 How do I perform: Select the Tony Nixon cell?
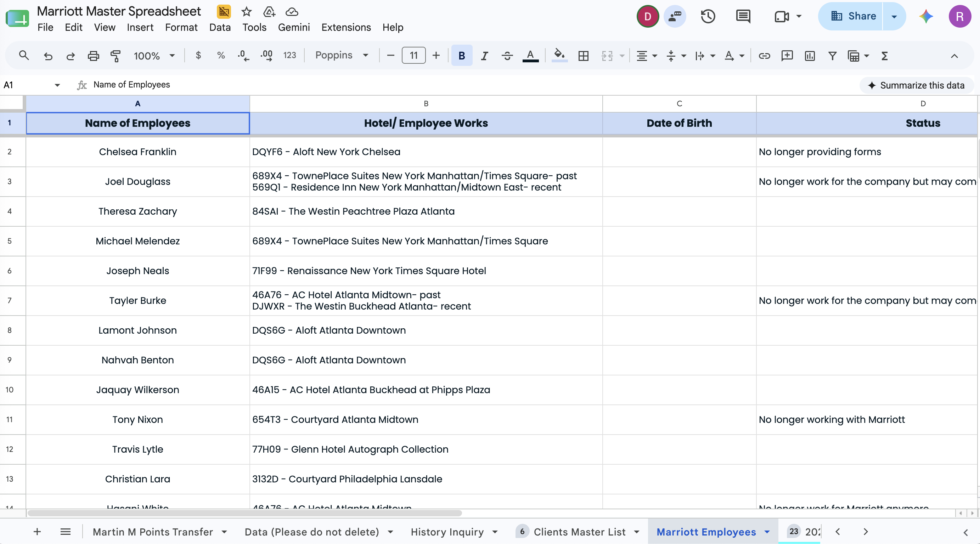click(138, 419)
